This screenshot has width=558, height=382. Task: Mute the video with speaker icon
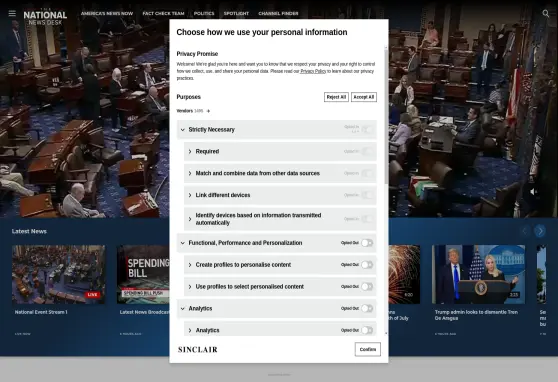click(533, 192)
